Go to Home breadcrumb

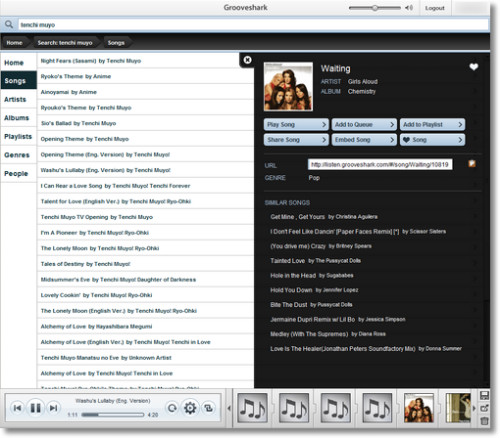14,43
